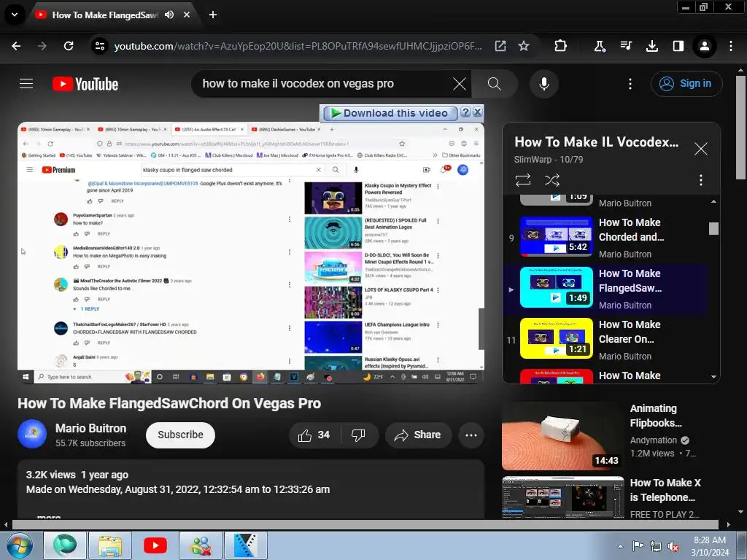Image resolution: width=747 pixels, height=560 pixels.
Task: Dislike this video
Action: [357, 435]
